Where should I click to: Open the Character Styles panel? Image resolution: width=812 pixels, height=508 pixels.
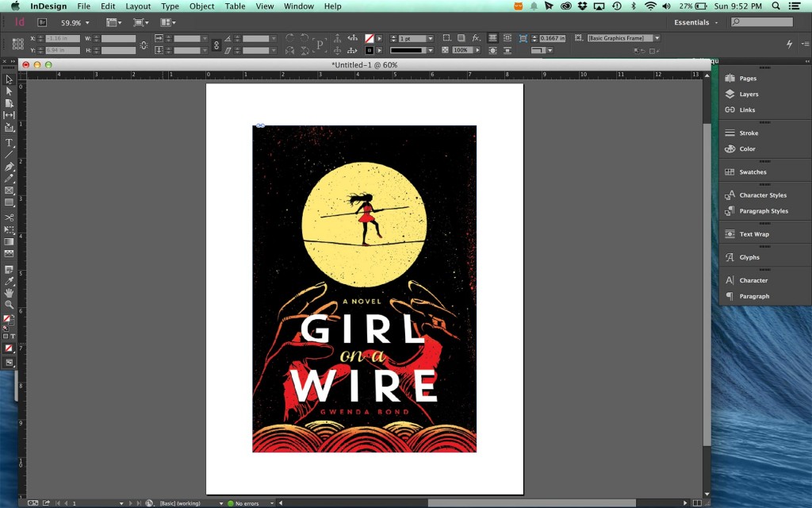coord(763,195)
